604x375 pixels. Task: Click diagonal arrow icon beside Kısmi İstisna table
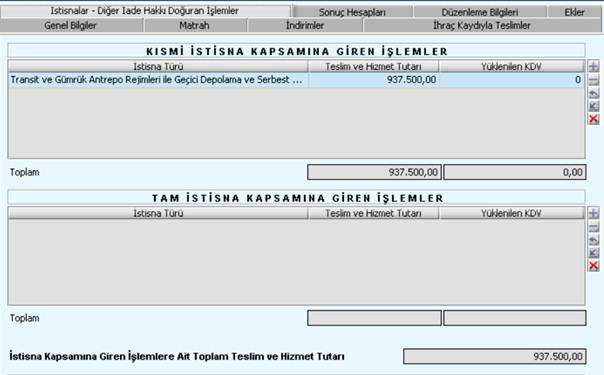pyautogui.click(x=594, y=106)
